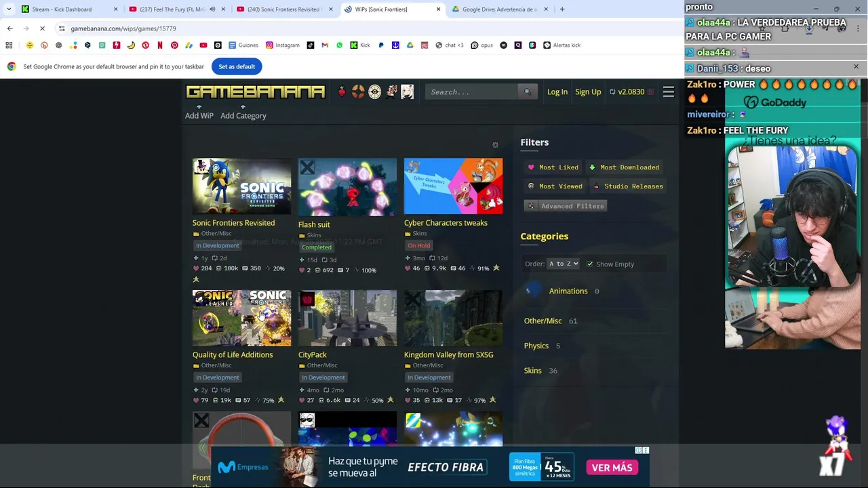Click the magnifier search button
868x488 pixels.
(528, 91)
